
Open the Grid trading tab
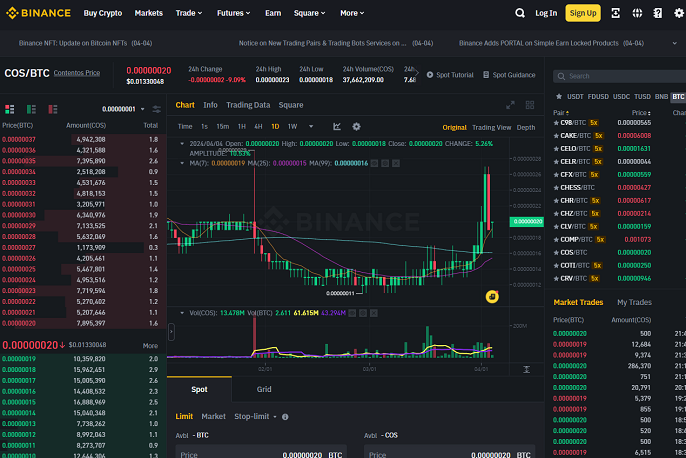(264, 389)
